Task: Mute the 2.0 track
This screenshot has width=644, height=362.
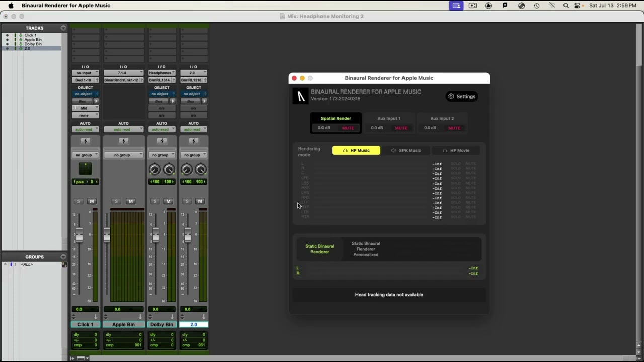Action: tap(200, 201)
